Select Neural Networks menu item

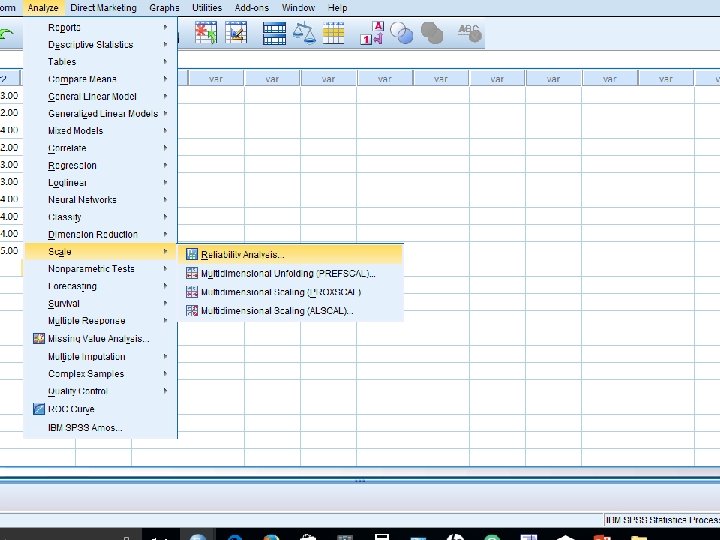coord(100,200)
